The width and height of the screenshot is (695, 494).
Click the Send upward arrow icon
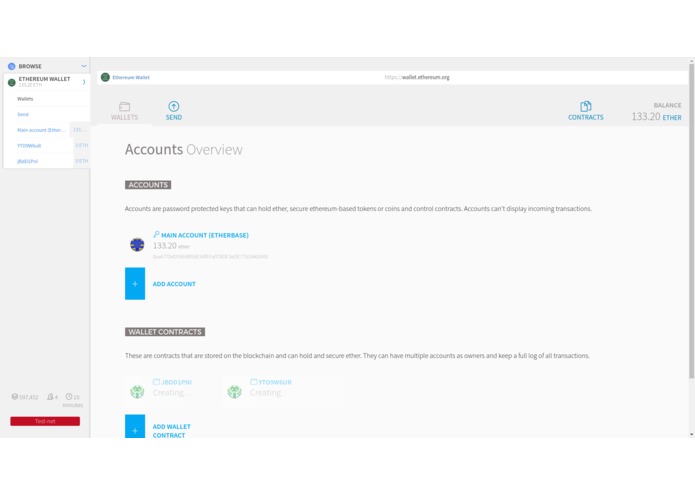coord(174,106)
